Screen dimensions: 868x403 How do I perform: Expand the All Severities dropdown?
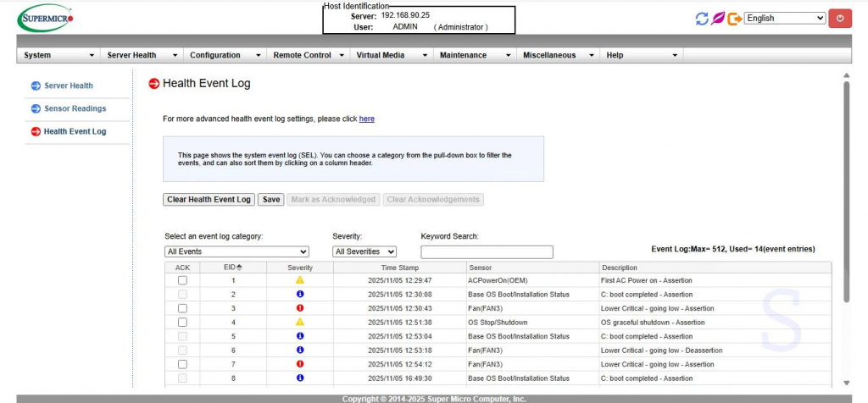pyautogui.click(x=364, y=251)
